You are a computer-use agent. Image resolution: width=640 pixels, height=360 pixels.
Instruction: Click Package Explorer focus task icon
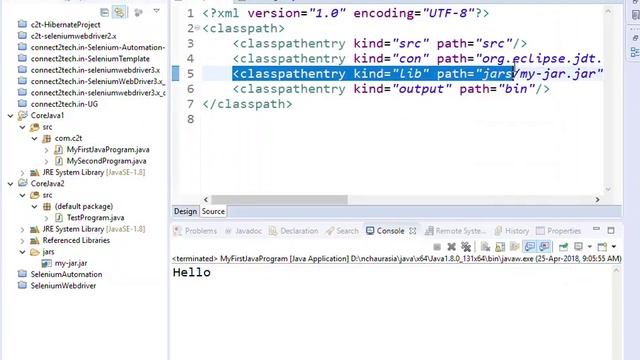(x=138, y=13)
